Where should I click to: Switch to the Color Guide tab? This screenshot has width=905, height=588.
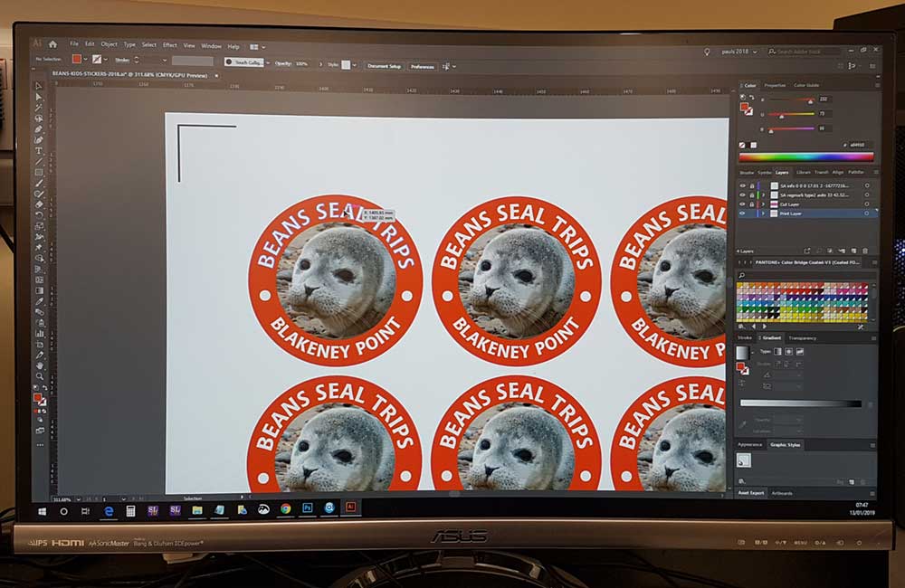click(806, 85)
